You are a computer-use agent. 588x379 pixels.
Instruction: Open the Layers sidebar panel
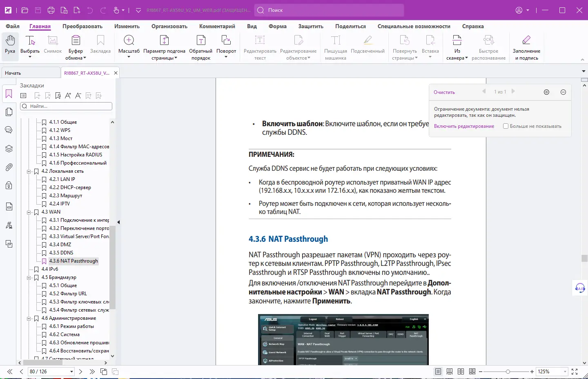tap(9, 149)
